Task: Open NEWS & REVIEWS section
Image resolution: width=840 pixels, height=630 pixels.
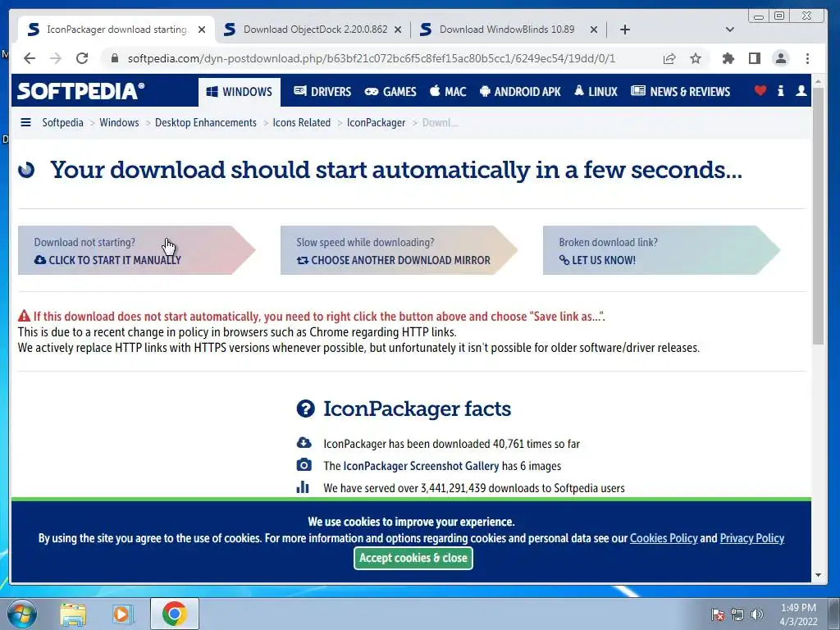Action: point(680,92)
